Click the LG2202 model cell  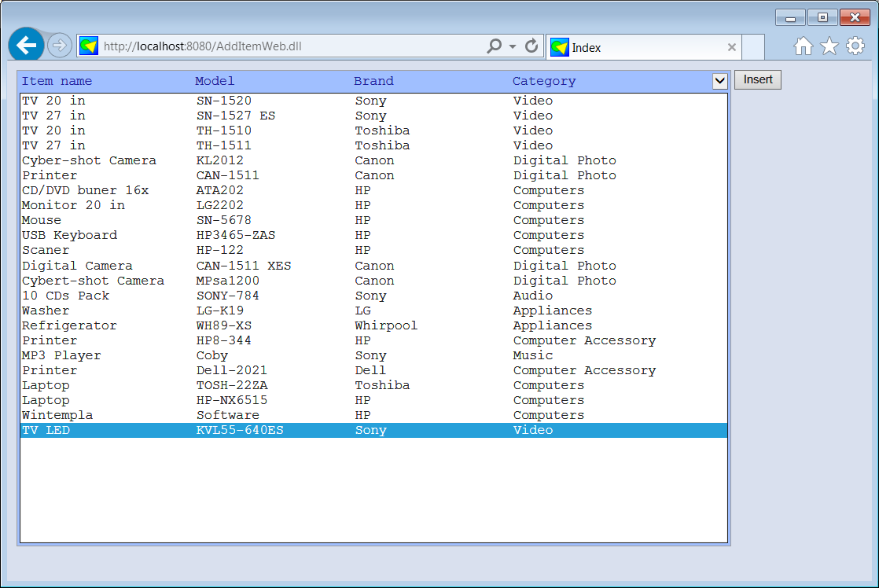coord(220,205)
